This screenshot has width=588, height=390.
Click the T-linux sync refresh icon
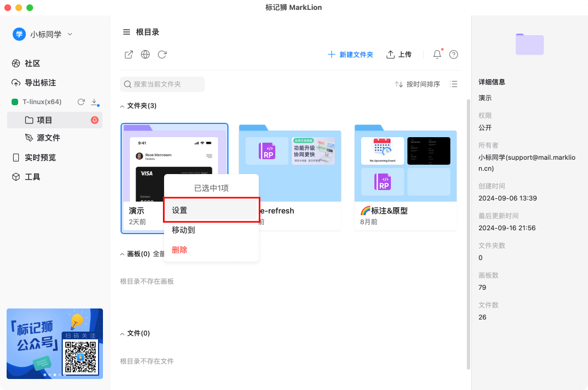coord(81,102)
